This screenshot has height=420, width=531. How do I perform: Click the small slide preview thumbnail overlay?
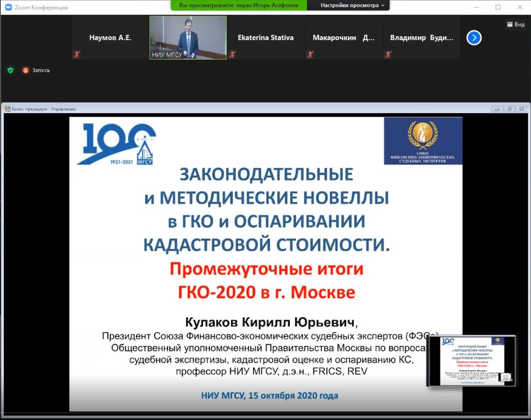[x=471, y=361]
